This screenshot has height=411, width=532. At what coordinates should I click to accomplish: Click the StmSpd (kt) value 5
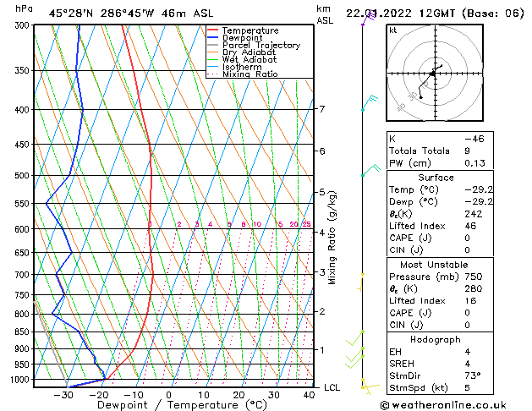point(468,388)
